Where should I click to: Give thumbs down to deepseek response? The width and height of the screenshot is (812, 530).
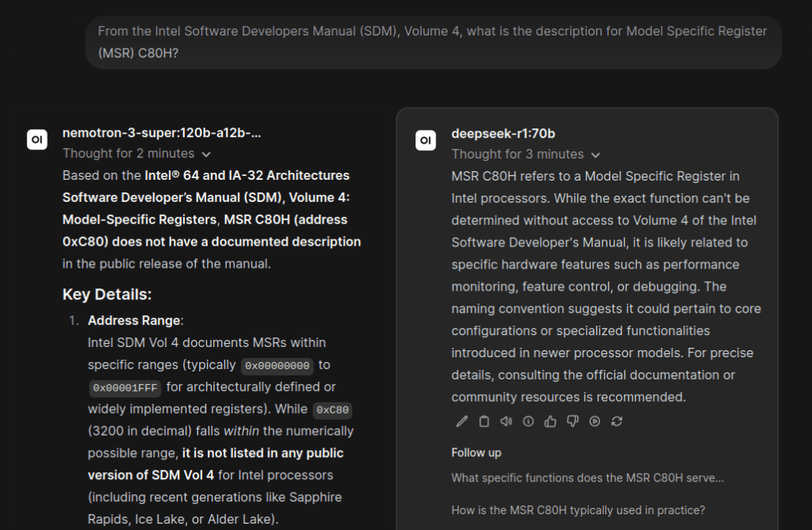click(573, 421)
